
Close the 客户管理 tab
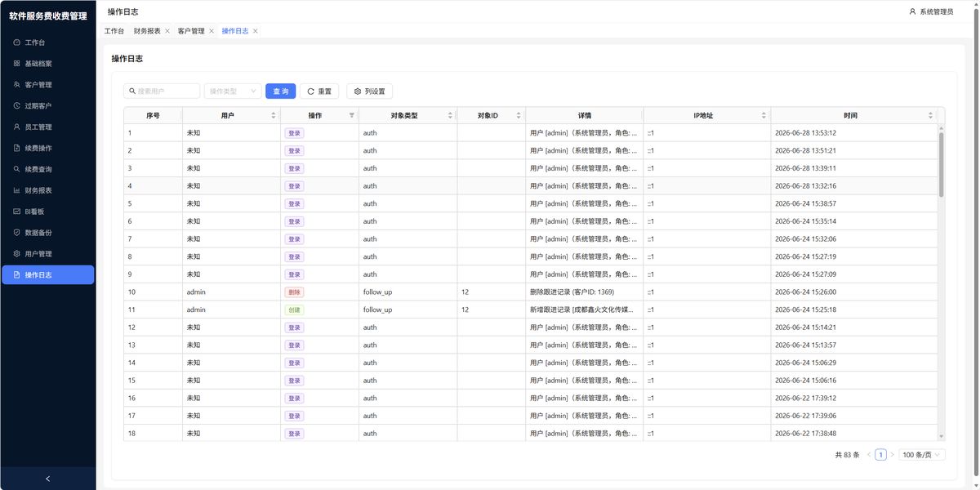212,31
